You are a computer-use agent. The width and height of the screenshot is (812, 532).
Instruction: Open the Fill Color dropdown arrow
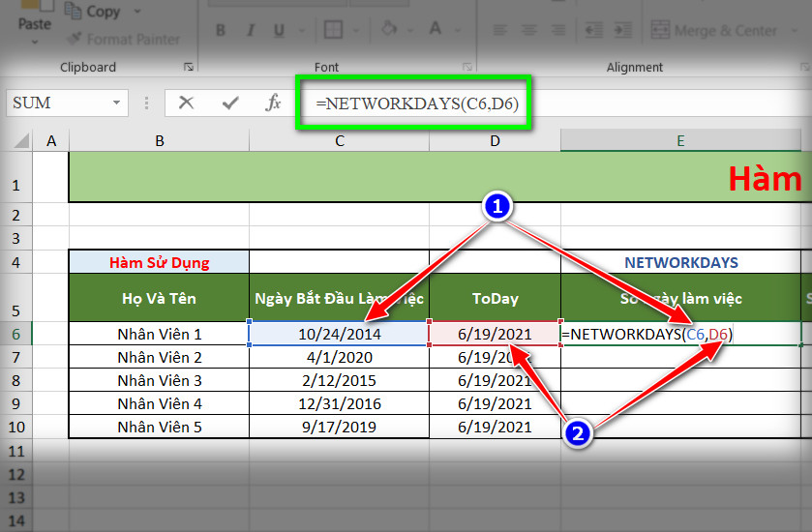[410, 31]
